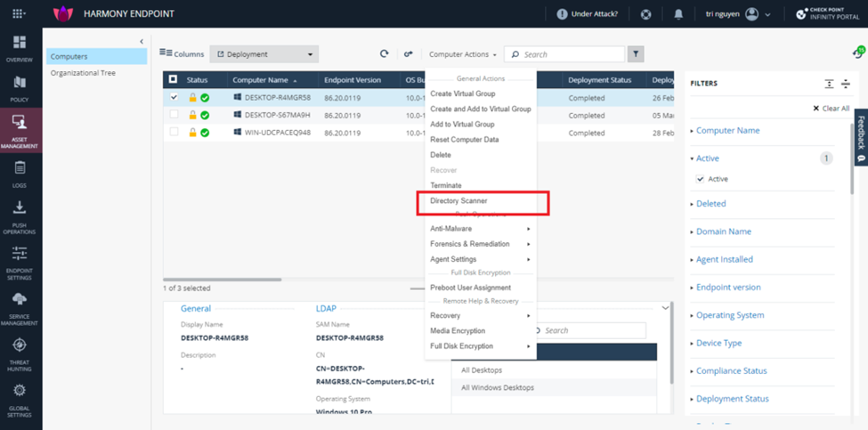This screenshot has height=430, width=868.
Task: Choose Create and Add to Virtual Group
Action: point(481,109)
